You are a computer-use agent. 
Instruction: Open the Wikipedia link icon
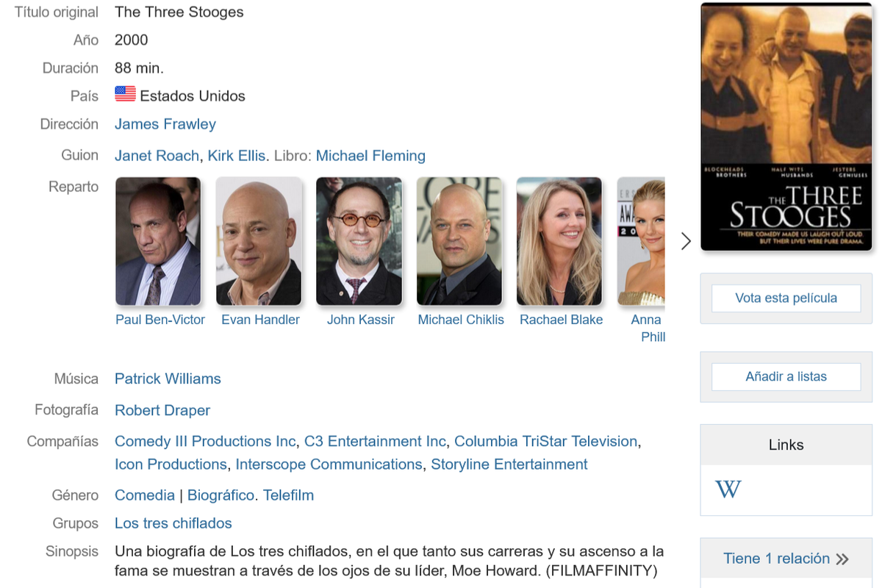[728, 489]
